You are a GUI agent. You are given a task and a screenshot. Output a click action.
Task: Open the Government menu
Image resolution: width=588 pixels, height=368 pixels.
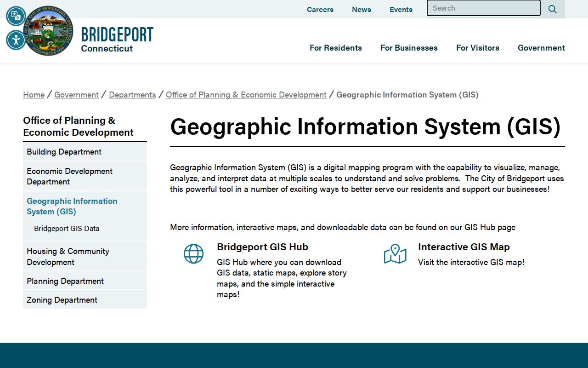541,48
